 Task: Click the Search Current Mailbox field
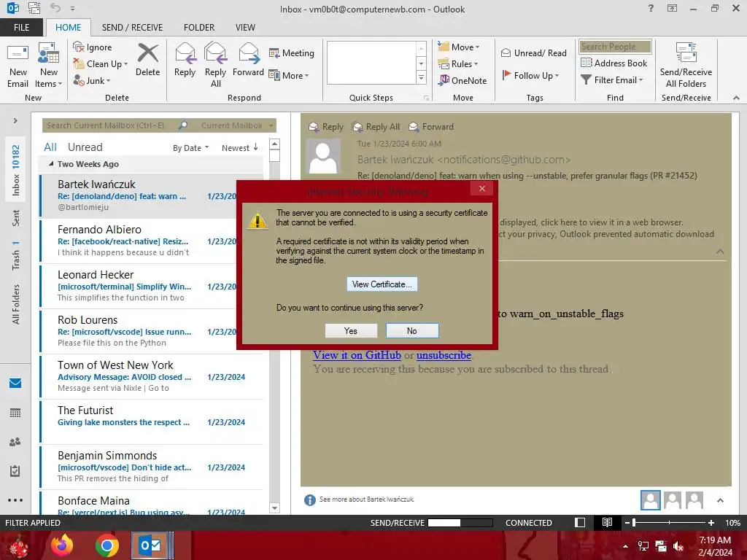pyautogui.click(x=109, y=125)
